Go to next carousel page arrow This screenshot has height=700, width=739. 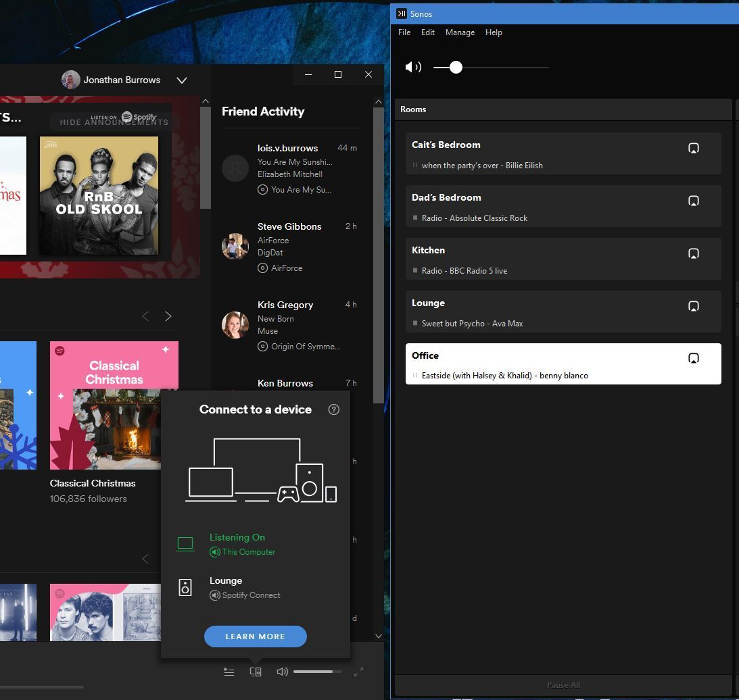[x=168, y=316]
